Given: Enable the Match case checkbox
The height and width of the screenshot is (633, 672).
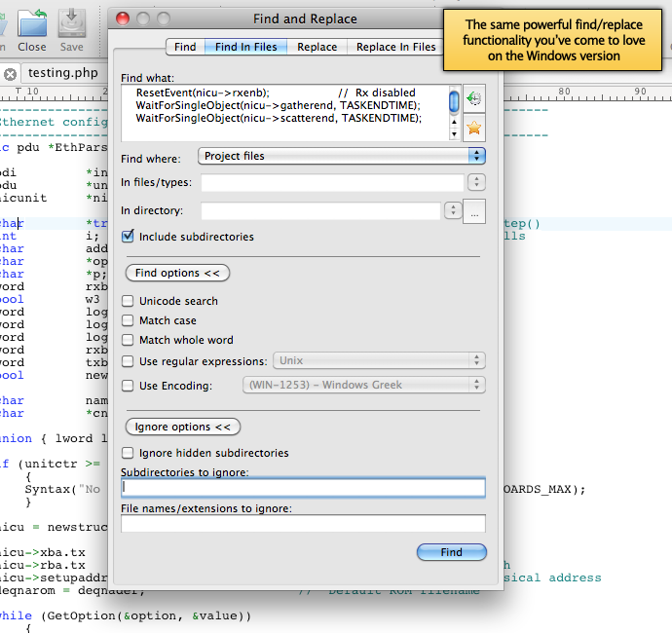Looking at the screenshot, I should [128, 320].
